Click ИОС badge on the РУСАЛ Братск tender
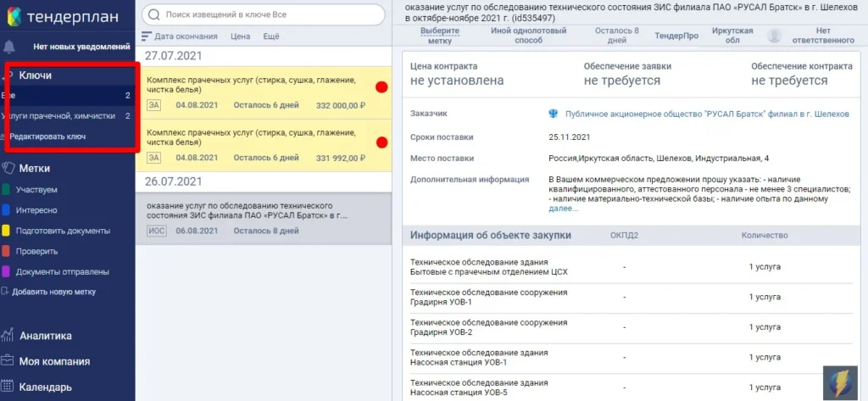This screenshot has height=401, width=868. click(x=156, y=231)
